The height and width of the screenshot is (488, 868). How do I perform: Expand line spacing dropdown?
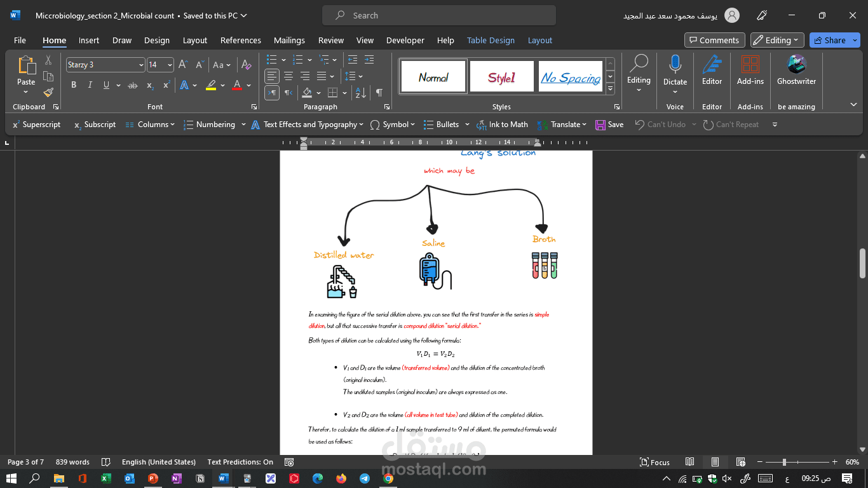point(353,76)
